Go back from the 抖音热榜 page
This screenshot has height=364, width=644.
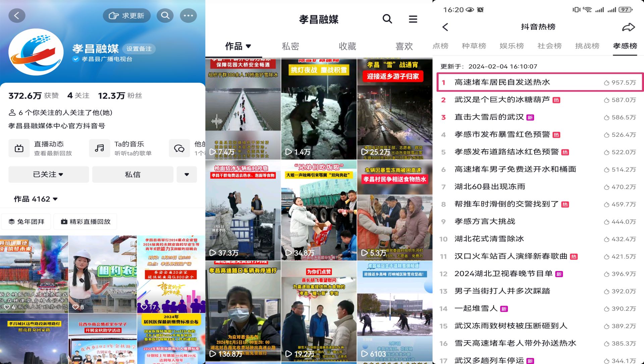click(x=445, y=27)
